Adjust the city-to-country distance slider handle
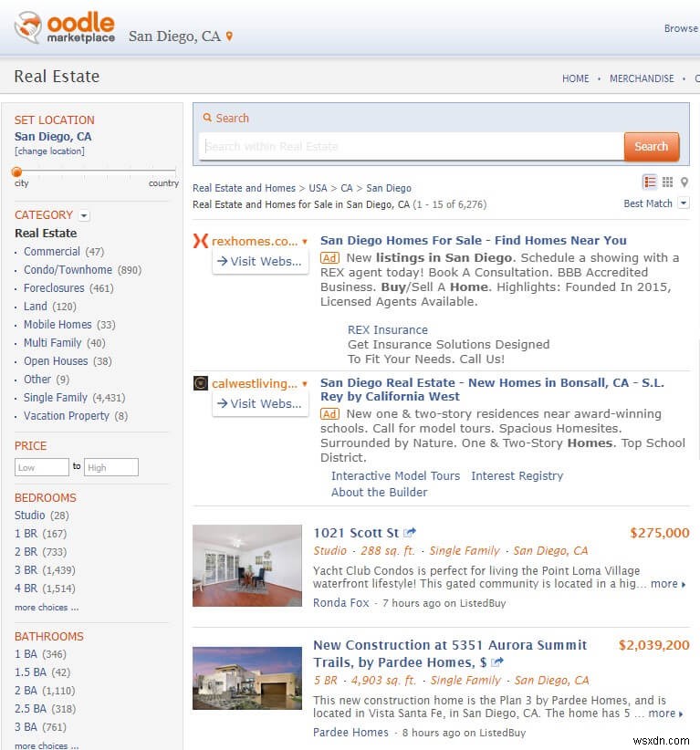Image resolution: width=700 pixels, height=750 pixels. [x=16, y=172]
